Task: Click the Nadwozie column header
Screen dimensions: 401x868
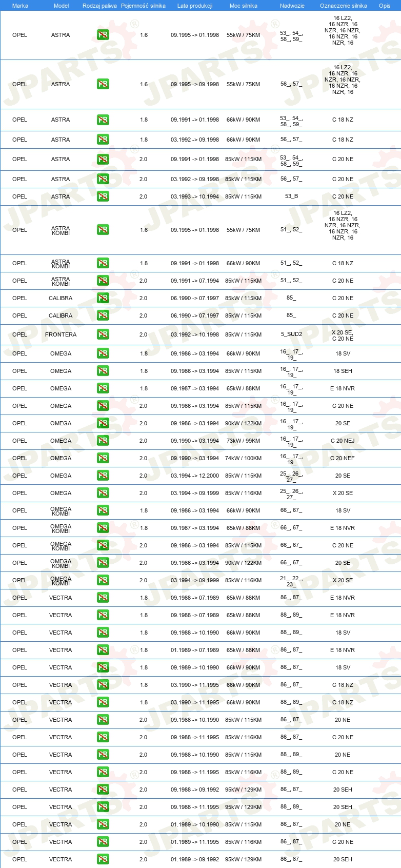Action: point(292,6)
